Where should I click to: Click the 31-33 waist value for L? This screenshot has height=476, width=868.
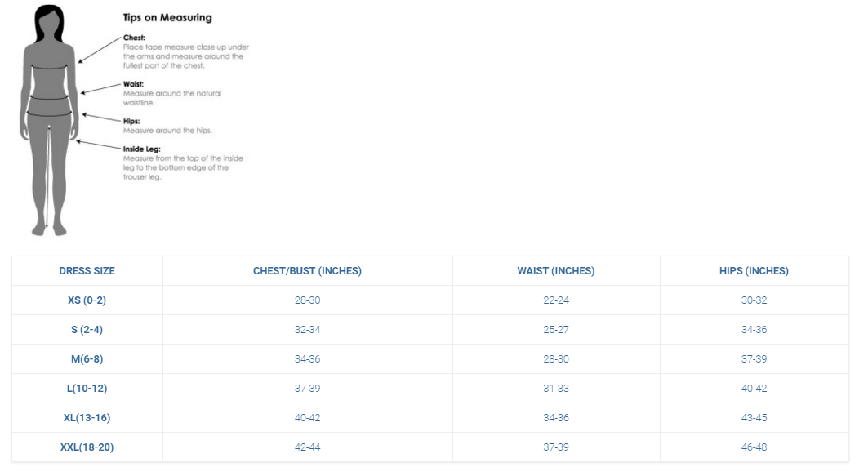click(556, 388)
